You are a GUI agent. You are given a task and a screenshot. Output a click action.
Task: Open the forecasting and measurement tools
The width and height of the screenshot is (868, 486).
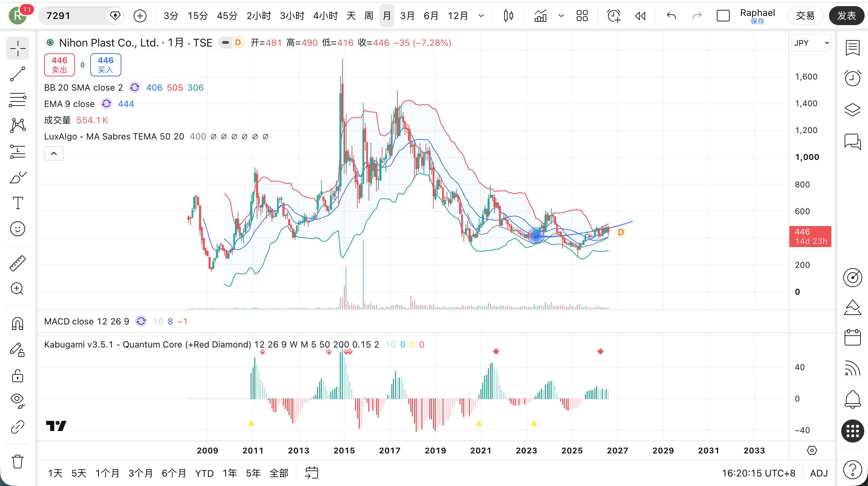pos(18,151)
